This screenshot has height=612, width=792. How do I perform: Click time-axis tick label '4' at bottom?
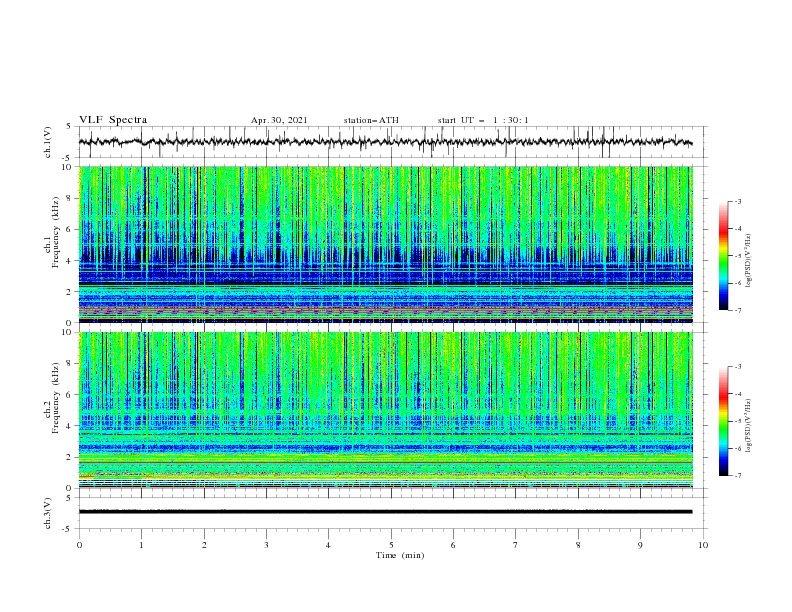tap(328, 545)
